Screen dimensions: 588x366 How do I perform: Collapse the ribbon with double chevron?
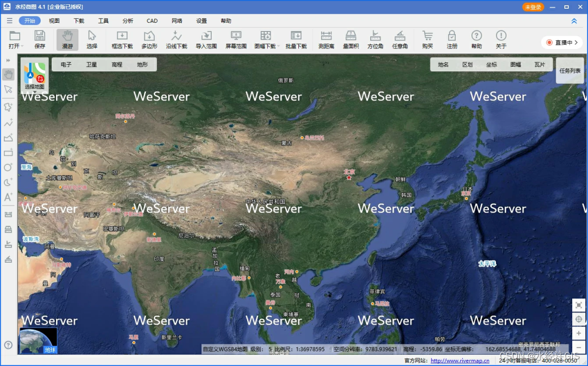(574, 21)
